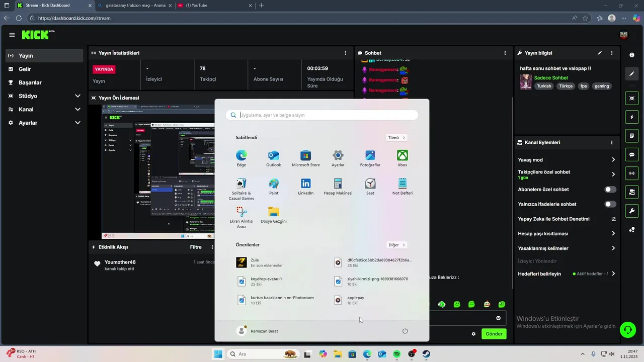The image size is (644, 362).
Task: Open Hesap yaşı kısıtlaması options
Action: pyautogui.click(x=567, y=234)
